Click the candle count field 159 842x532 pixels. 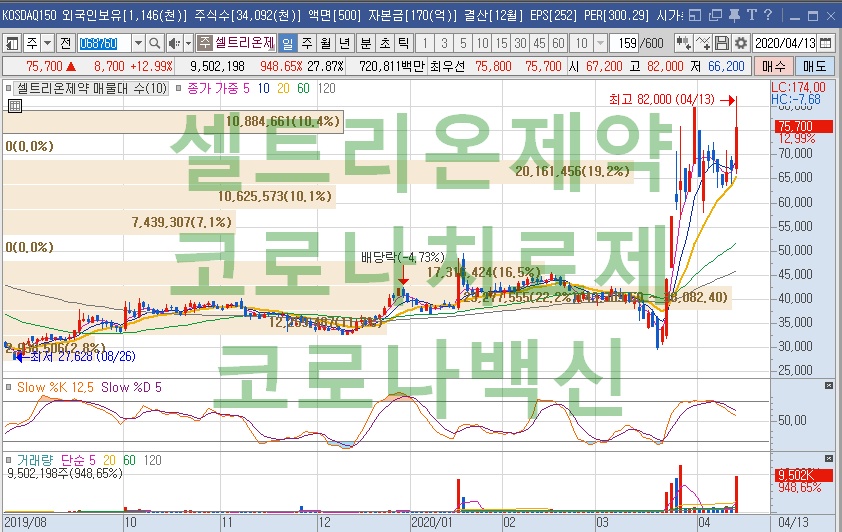pyautogui.click(x=627, y=43)
